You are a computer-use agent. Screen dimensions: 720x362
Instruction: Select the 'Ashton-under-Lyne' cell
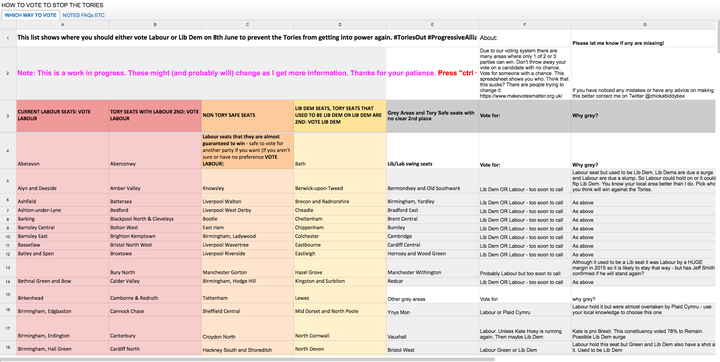(62, 210)
